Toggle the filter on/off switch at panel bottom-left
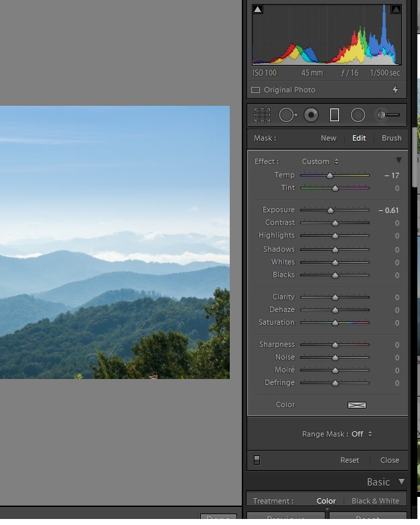This screenshot has width=420, height=525. coord(257,460)
